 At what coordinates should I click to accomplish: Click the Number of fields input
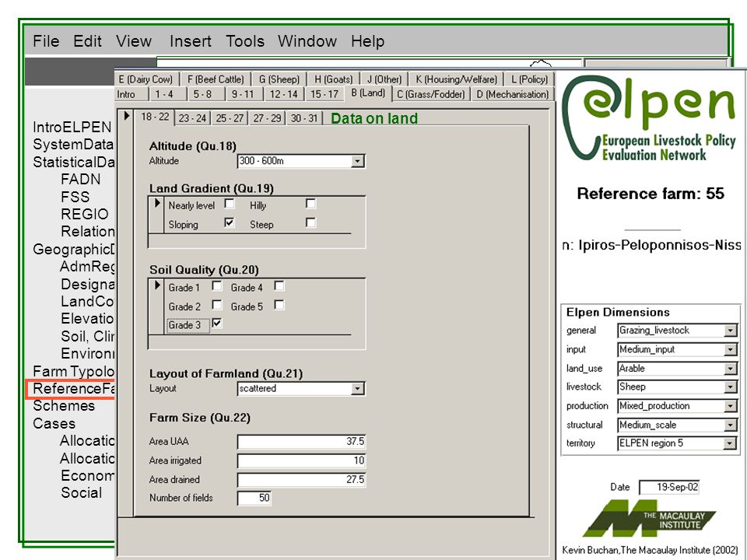tap(254, 498)
